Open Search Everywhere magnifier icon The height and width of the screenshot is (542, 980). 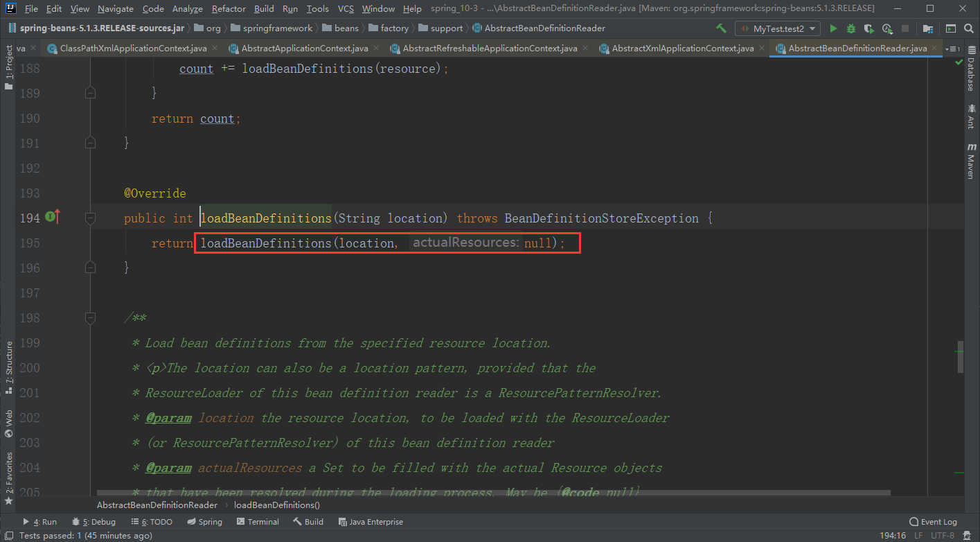(969, 28)
